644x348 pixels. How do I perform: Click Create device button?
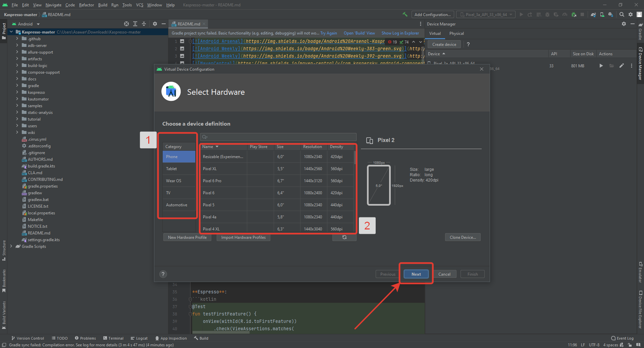(x=444, y=44)
